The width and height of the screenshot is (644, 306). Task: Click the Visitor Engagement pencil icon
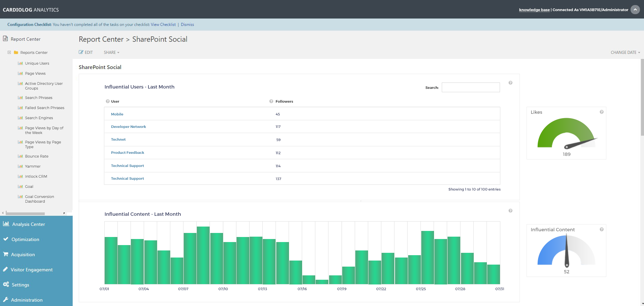click(x=5, y=269)
